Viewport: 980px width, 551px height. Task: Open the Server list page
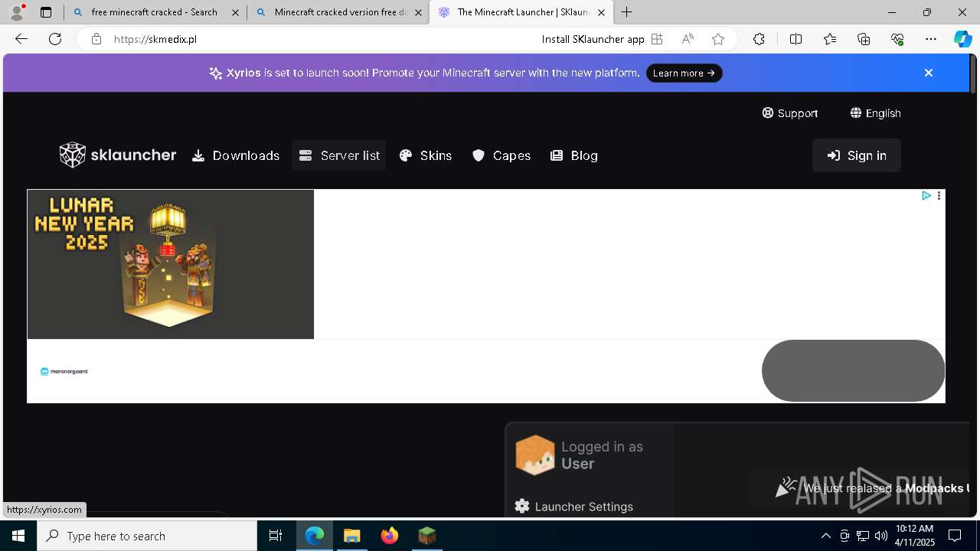(x=339, y=155)
